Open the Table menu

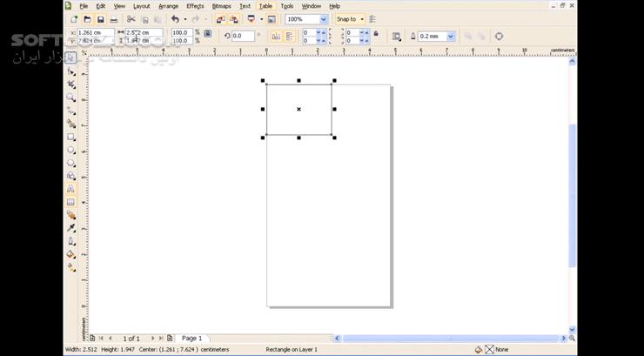(x=265, y=6)
